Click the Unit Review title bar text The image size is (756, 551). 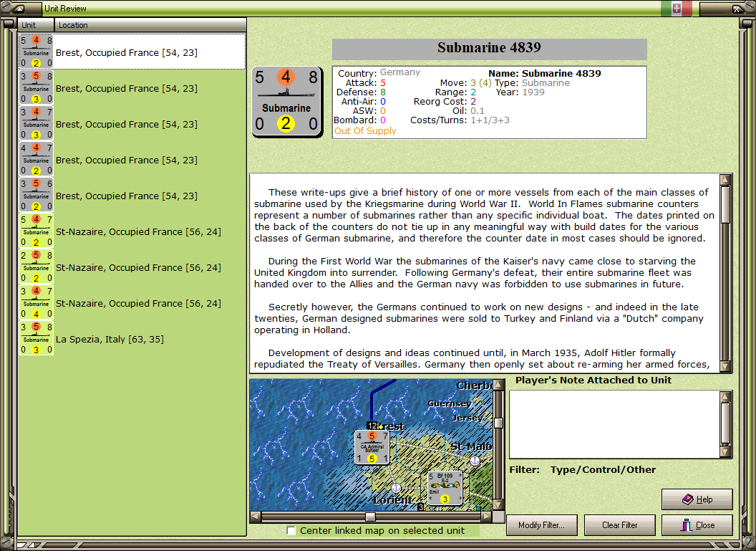65,9
